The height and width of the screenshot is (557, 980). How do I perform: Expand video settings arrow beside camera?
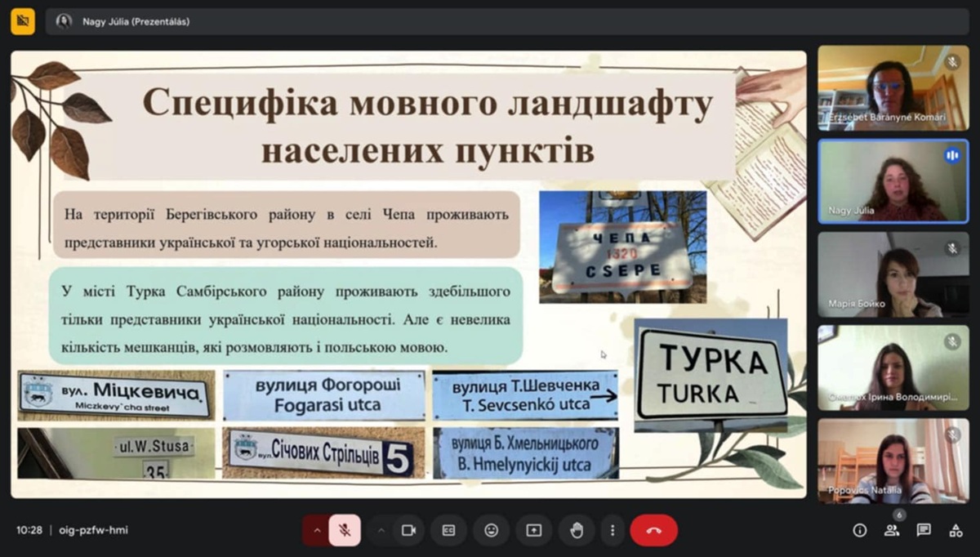[x=381, y=530]
